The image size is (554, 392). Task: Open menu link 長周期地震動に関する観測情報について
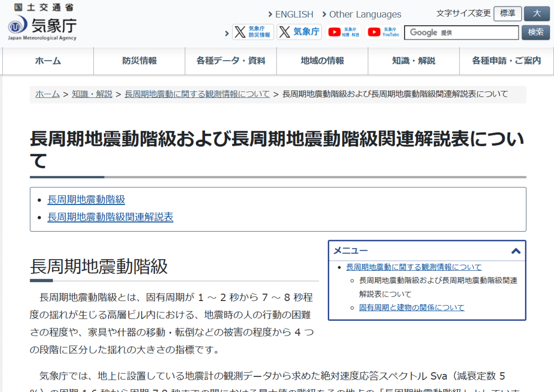pos(414,267)
